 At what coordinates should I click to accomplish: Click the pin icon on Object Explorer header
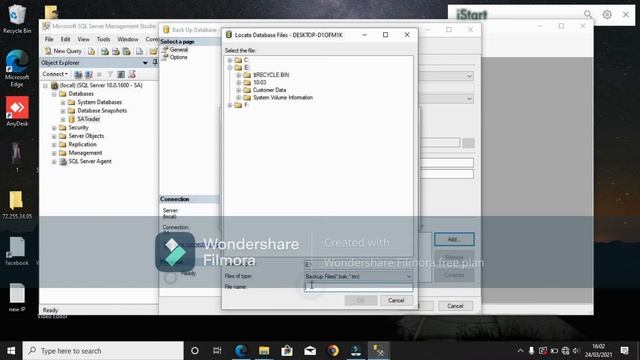click(155, 62)
